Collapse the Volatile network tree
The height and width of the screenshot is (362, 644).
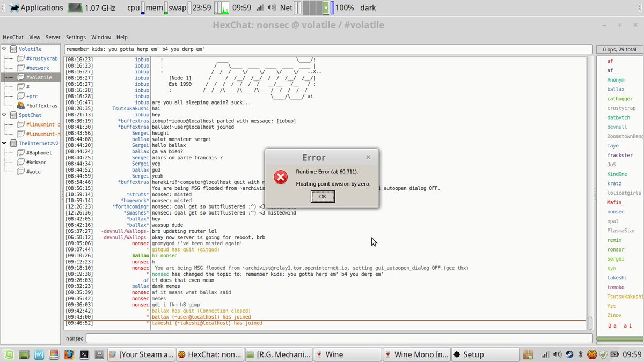pyautogui.click(x=4, y=49)
